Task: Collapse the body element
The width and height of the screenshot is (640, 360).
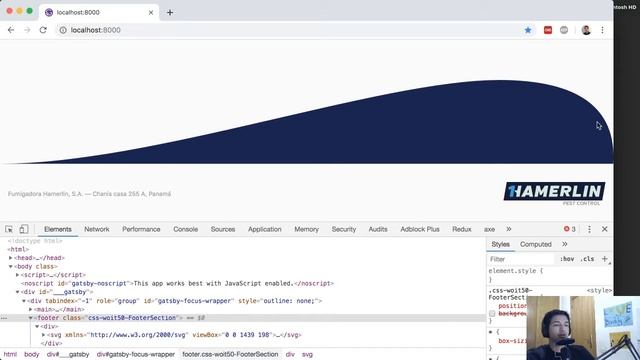Action: coord(11,267)
